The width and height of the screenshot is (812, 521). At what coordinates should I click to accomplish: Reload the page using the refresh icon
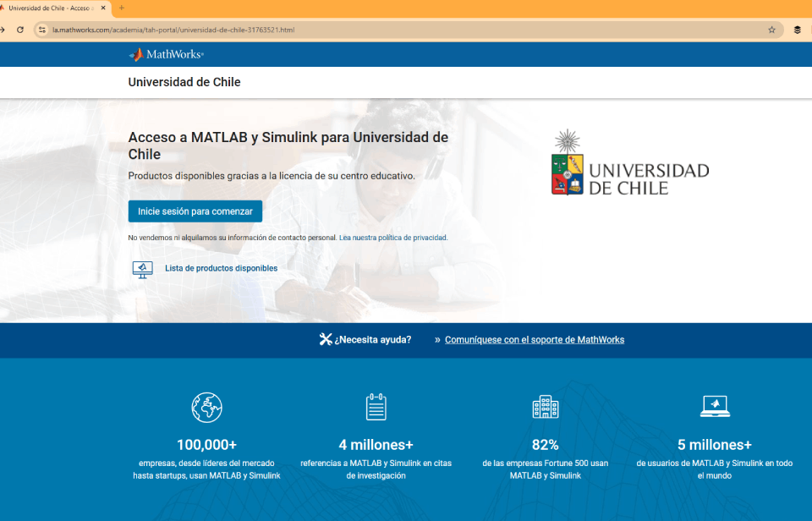pos(20,30)
